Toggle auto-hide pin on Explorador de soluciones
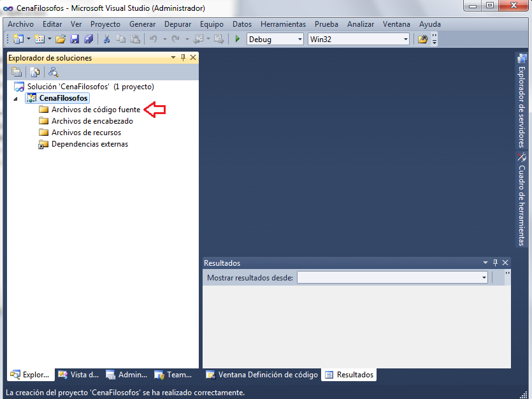532x399 pixels. click(183, 57)
